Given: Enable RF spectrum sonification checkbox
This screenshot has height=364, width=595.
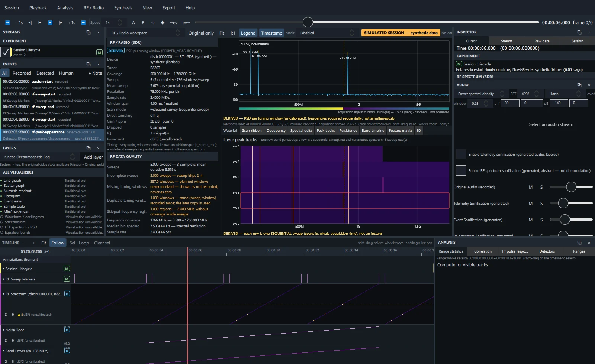Looking at the screenshot, I should (x=461, y=170).
